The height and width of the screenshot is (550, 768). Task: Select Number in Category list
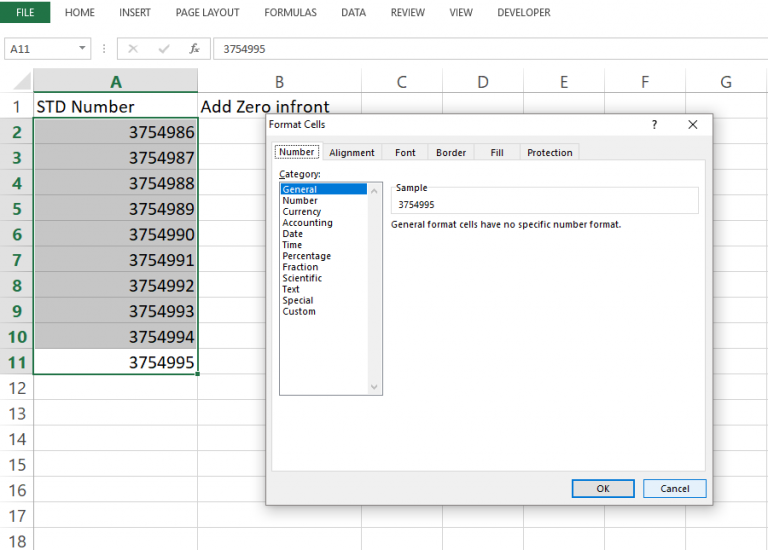tap(323, 200)
